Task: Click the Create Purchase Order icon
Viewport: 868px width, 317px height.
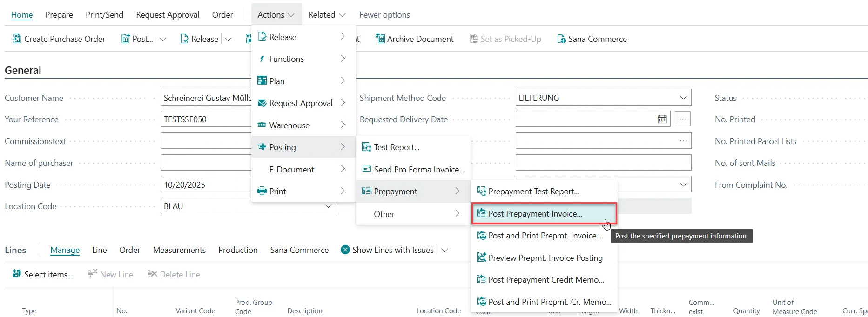Action: [17, 39]
